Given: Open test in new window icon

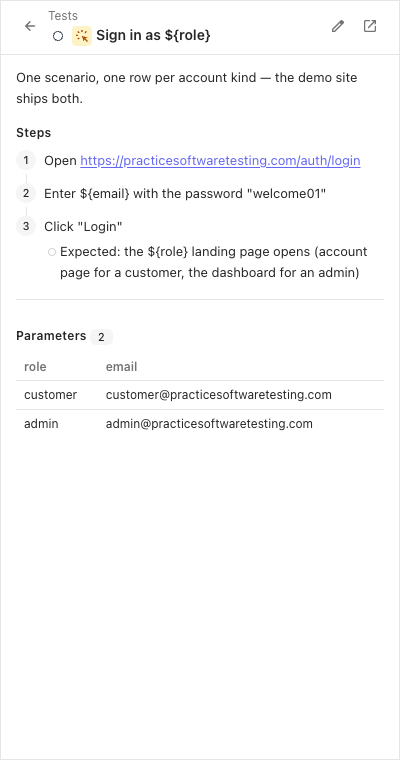Looking at the screenshot, I should tap(370, 26).
